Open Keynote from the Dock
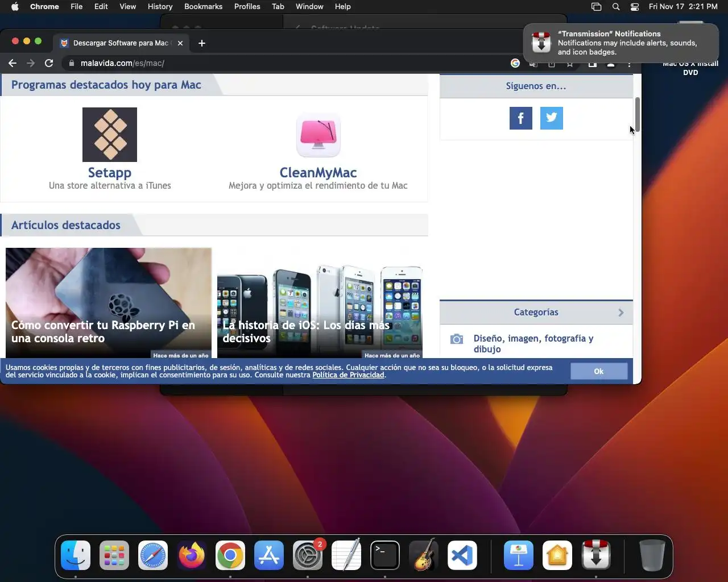The height and width of the screenshot is (582, 728). [x=519, y=555]
